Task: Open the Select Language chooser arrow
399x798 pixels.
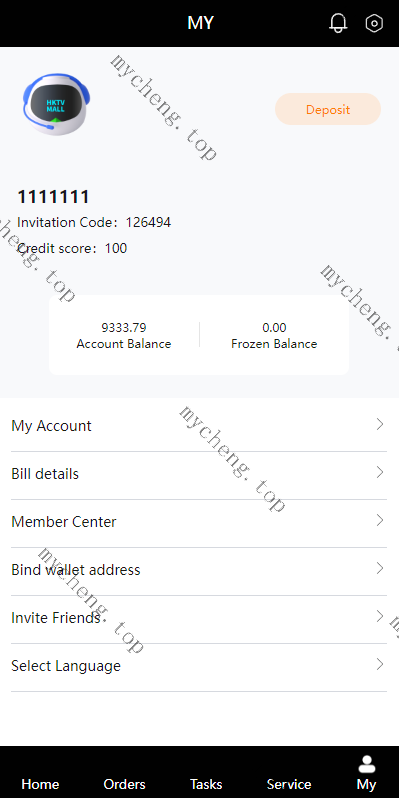Action: 380,664
